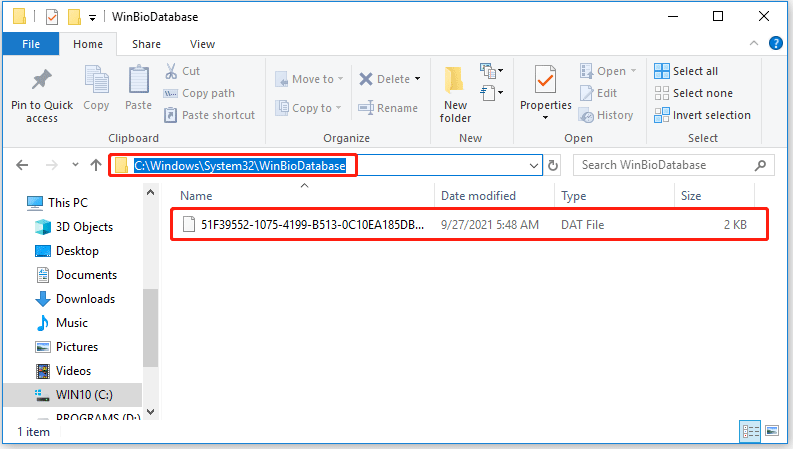Click the search magnifier icon
The width and height of the screenshot is (793, 449).
760,165
